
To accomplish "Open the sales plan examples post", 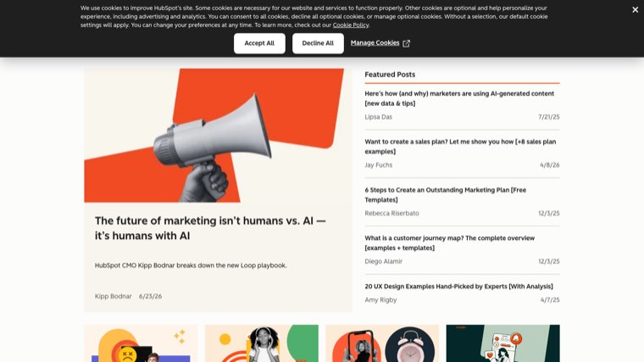I will point(460,147).
